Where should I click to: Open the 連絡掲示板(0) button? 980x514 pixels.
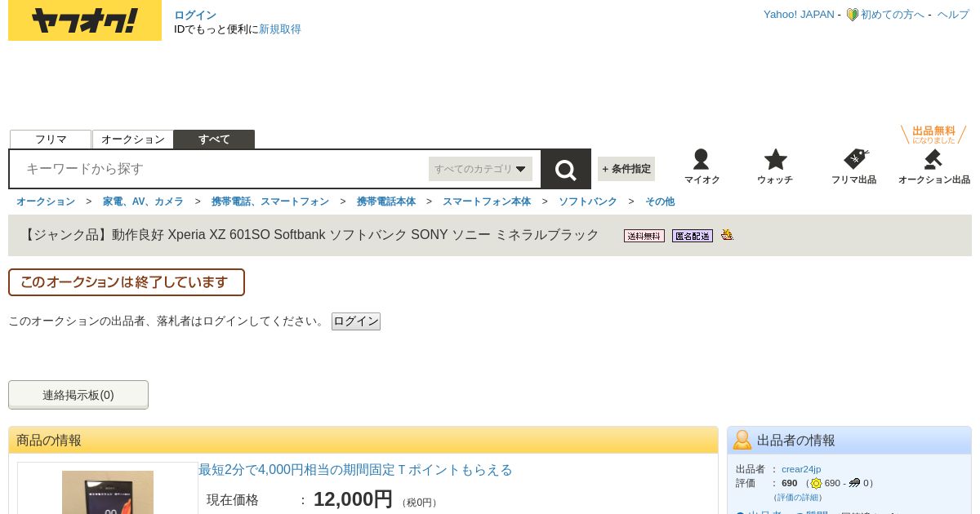click(x=78, y=395)
